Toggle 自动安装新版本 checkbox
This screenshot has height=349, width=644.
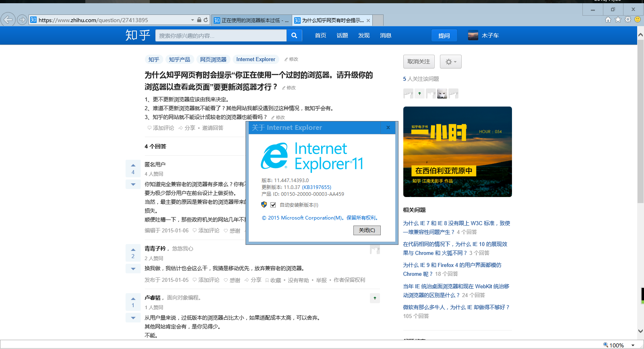click(x=273, y=205)
